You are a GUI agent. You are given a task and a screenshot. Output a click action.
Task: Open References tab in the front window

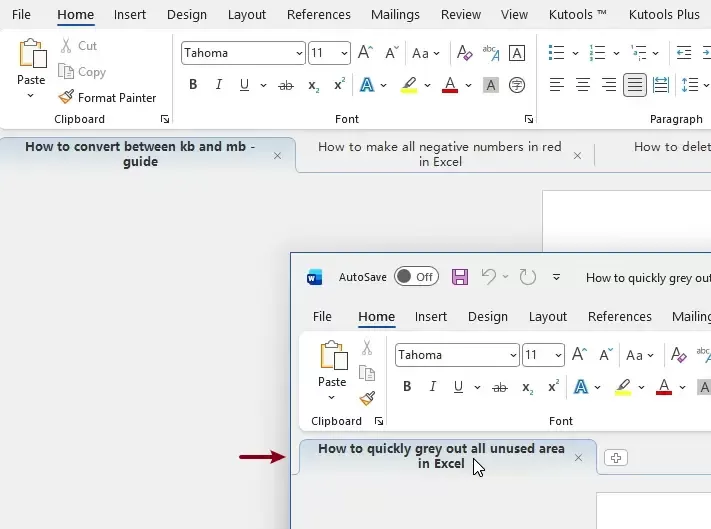(619, 316)
